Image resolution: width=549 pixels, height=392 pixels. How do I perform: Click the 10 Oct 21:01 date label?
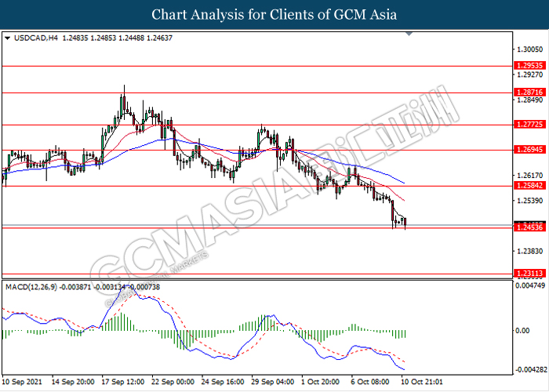[x=422, y=382]
